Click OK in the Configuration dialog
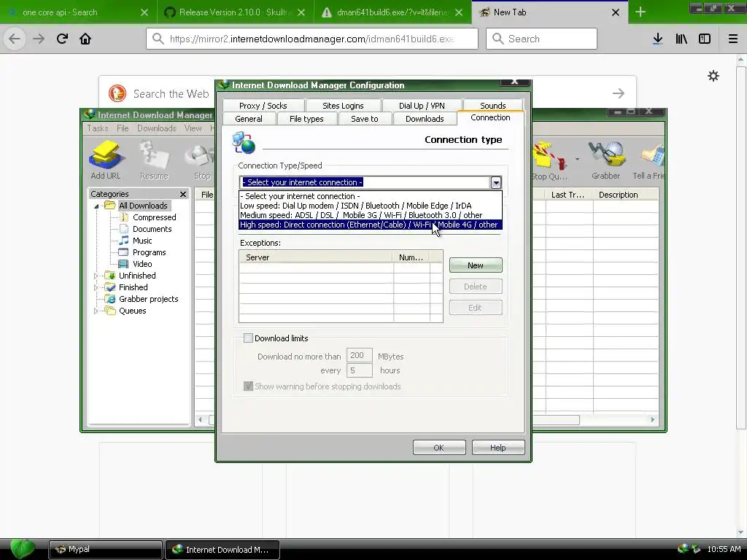This screenshot has height=560, width=747. pyautogui.click(x=438, y=448)
